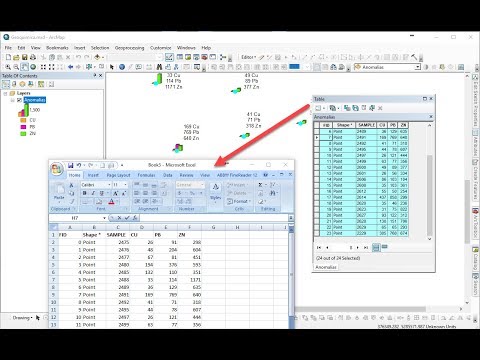Click the Excel Office round button
This screenshot has width=480, height=360.
(x=57, y=169)
